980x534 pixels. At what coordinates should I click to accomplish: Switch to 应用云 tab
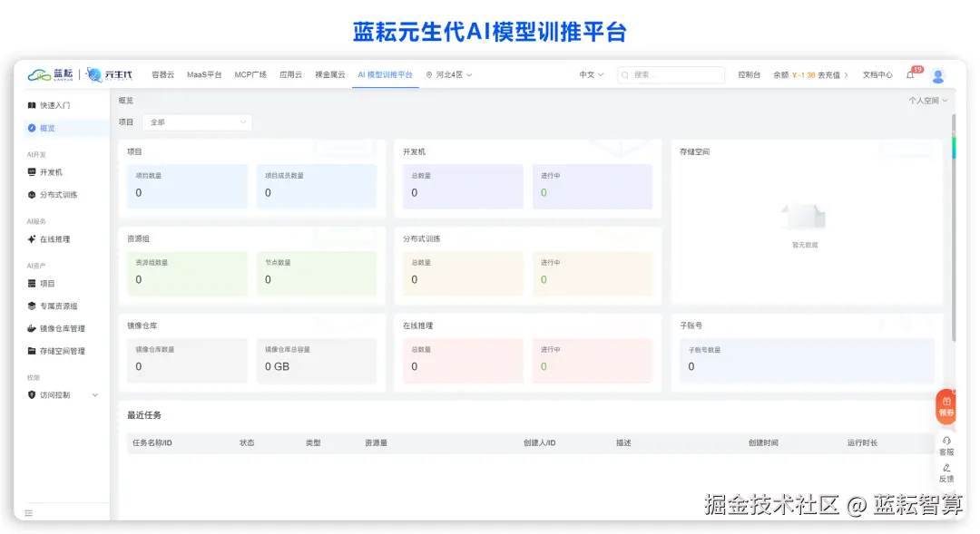click(x=290, y=75)
